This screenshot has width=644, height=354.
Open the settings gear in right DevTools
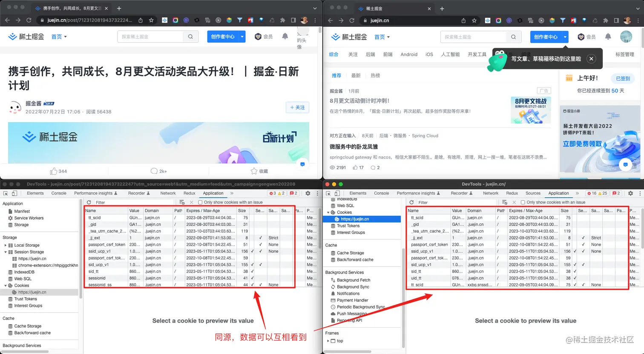631,193
